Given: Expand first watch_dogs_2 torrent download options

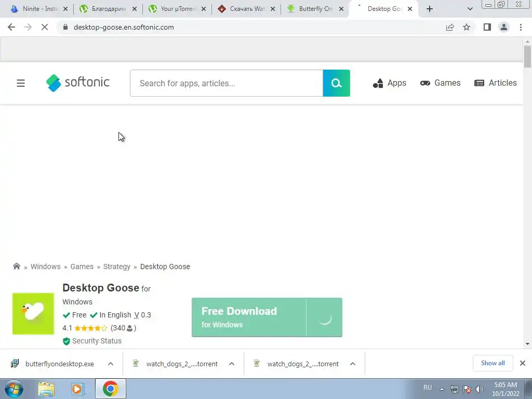Looking at the screenshot, I should [232, 364].
